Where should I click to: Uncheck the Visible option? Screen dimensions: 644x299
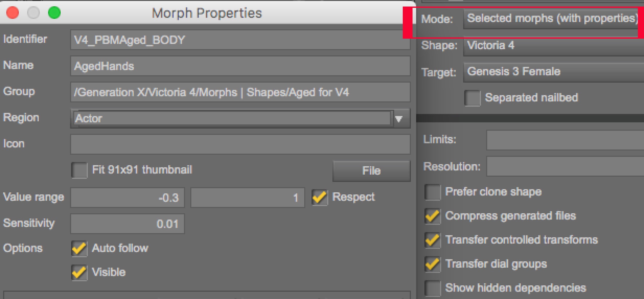79,273
